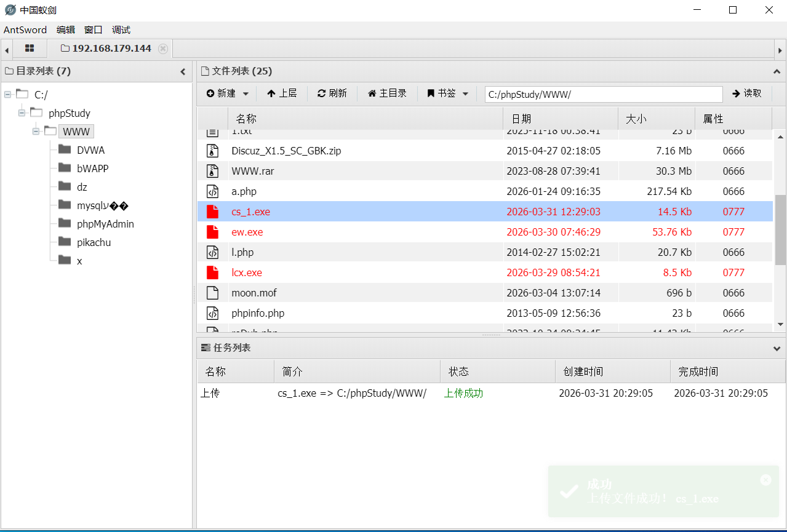The height and width of the screenshot is (532, 787).
Task: Collapse the 文件列表 panel chevron
Action: [777, 71]
